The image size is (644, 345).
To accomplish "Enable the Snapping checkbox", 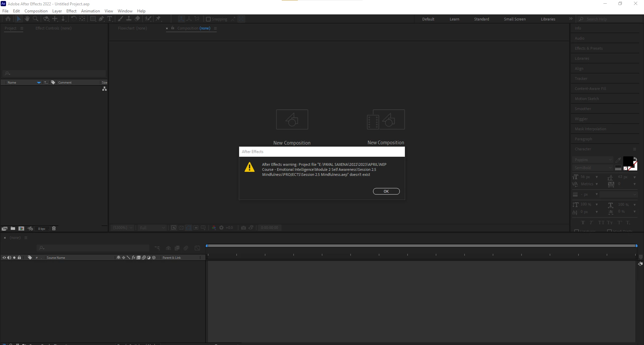I will click(x=208, y=19).
